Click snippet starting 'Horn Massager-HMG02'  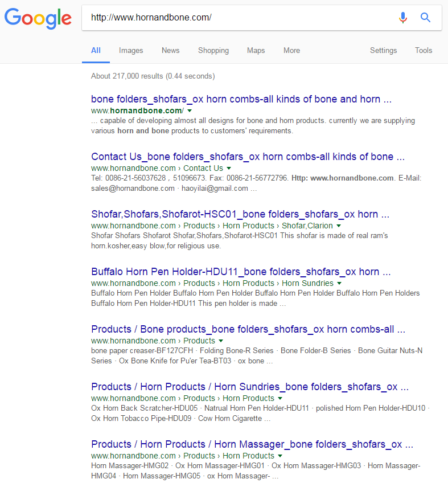tap(256, 470)
